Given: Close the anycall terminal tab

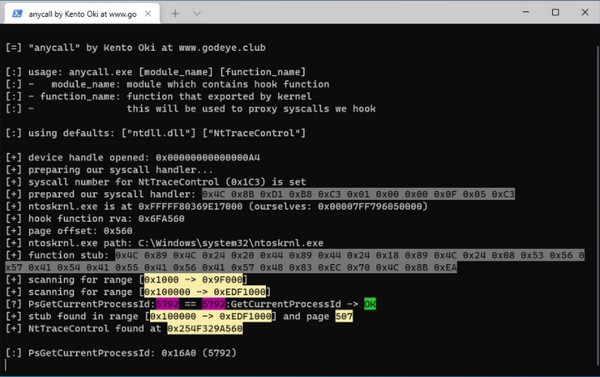Looking at the screenshot, I should tap(148, 14).
